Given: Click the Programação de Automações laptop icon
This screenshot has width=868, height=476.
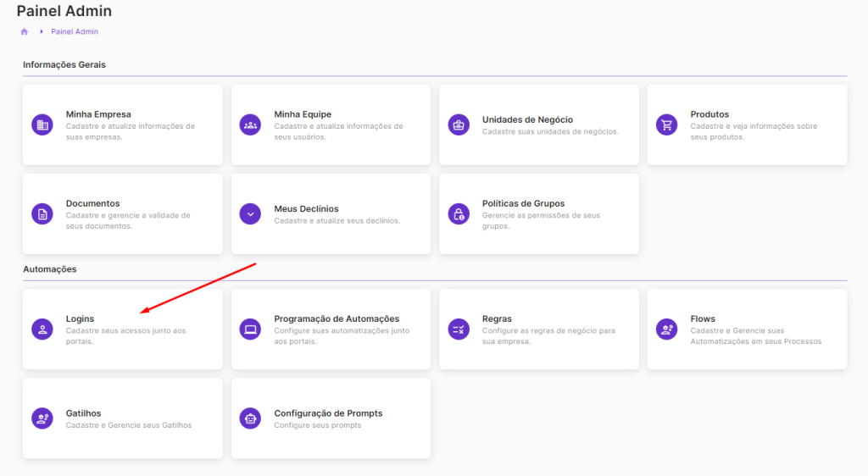Looking at the screenshot, I should click(250, 329).
